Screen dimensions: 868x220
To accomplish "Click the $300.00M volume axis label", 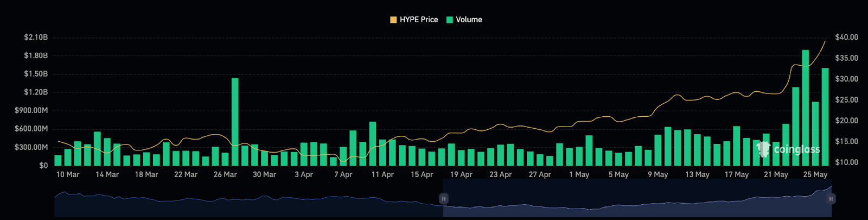I will (31, 147).
